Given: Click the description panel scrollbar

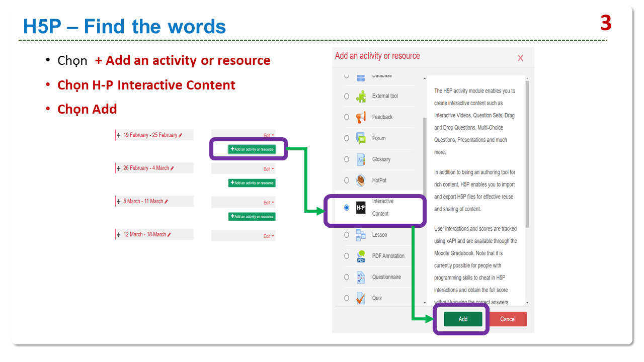Looking at the screenshot, I should point(527,151).
